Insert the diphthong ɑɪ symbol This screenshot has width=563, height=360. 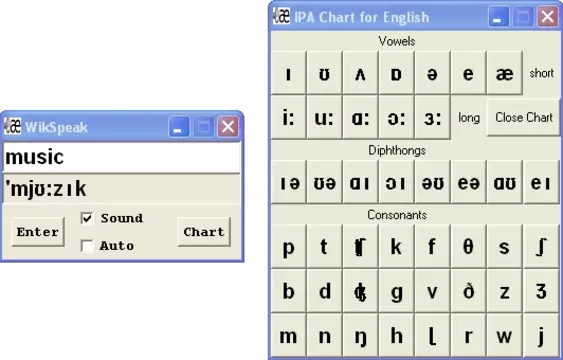[x=360, y=182]
